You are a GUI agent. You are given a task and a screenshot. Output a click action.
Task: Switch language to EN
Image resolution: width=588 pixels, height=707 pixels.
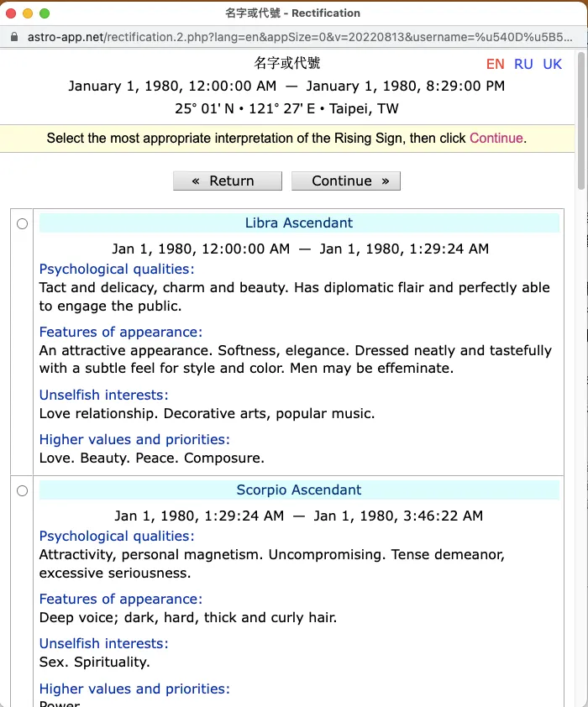(x=495, y=64)
